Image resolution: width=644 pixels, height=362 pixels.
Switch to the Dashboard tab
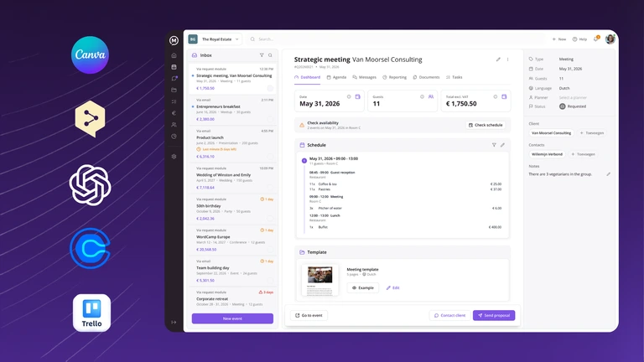point(307,77)
